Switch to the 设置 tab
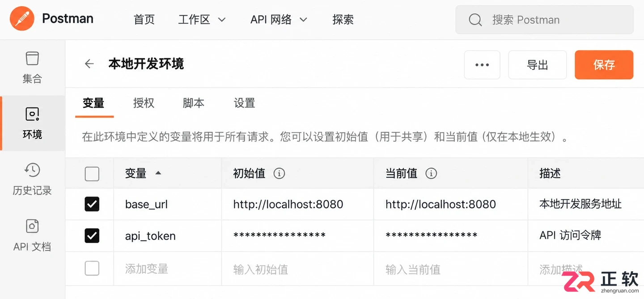The height and width of the screenshot is (299, 644). pyautogui.click(x=244, y=103)
